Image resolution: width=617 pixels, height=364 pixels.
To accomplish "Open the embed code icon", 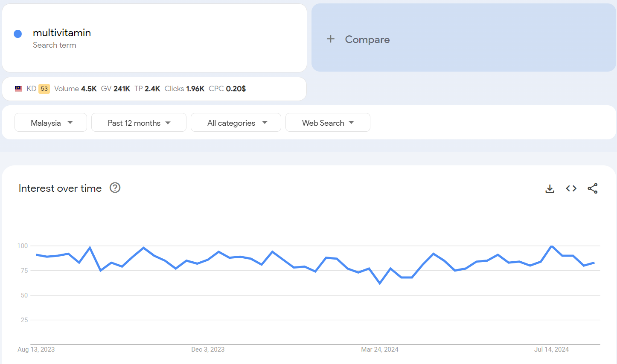I will click(571, 188).
